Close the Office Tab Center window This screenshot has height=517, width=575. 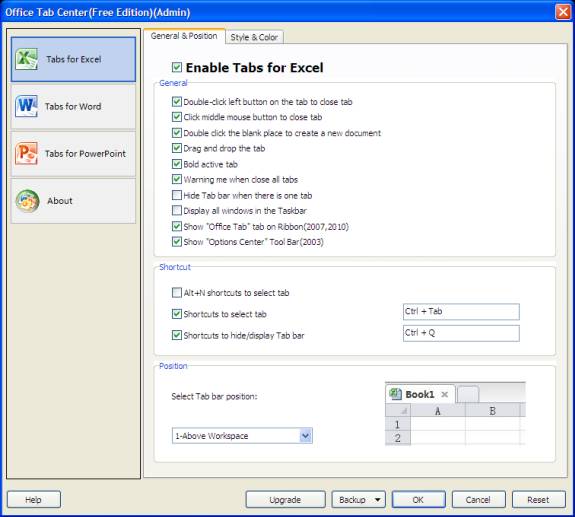click(563, 12)
